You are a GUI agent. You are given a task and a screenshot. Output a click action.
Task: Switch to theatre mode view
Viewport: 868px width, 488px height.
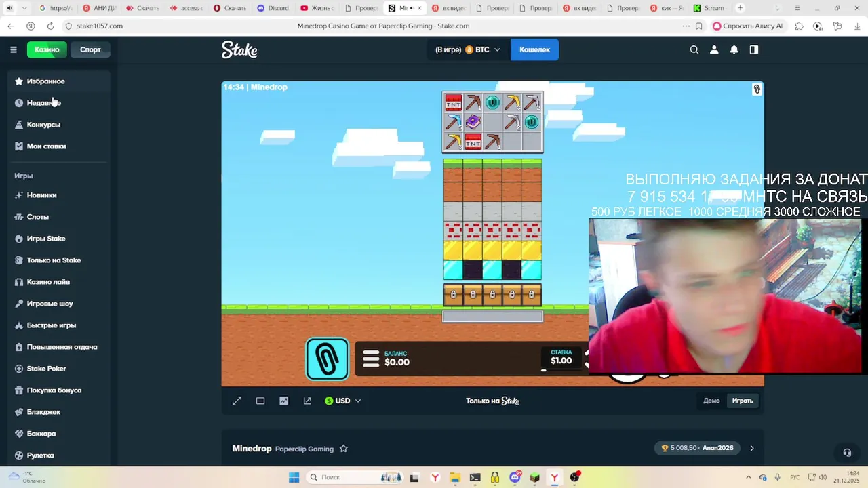pos(260,401)
